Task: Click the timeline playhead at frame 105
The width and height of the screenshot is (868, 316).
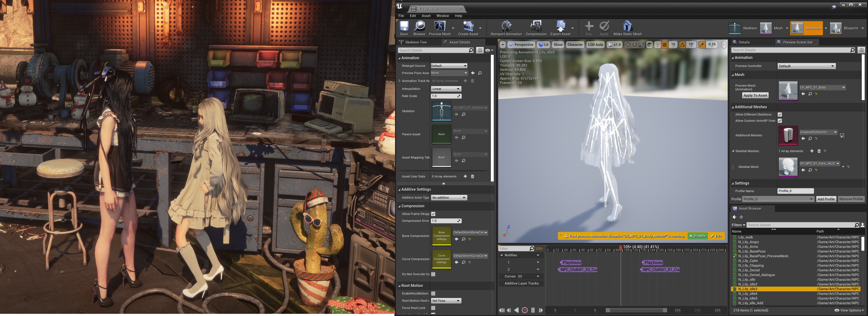Action: [x=621, y=248]
